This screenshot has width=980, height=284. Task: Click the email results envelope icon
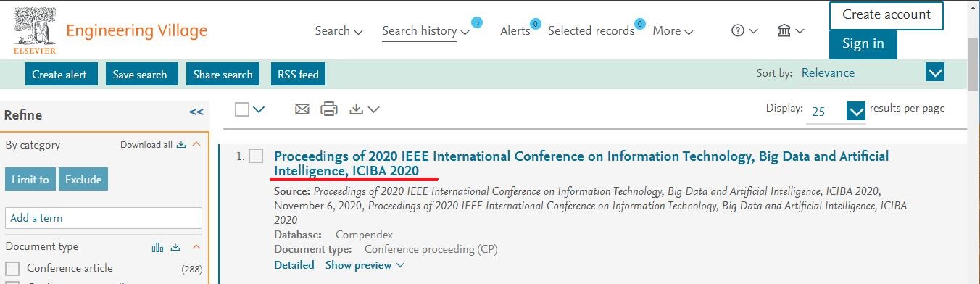pyautogui.click(x=302, y=109)
